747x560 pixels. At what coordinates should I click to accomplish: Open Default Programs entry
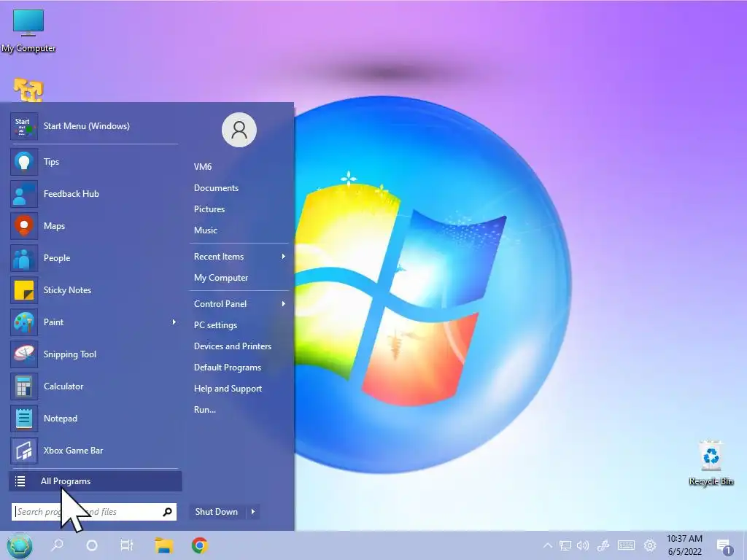(228, 367)
